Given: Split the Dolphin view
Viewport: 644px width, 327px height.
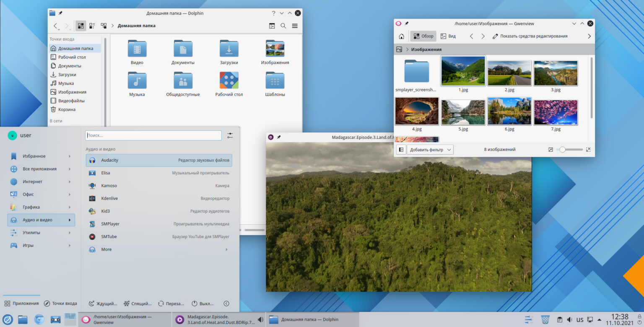Looking at the screenshot, I should click(272, 26).
